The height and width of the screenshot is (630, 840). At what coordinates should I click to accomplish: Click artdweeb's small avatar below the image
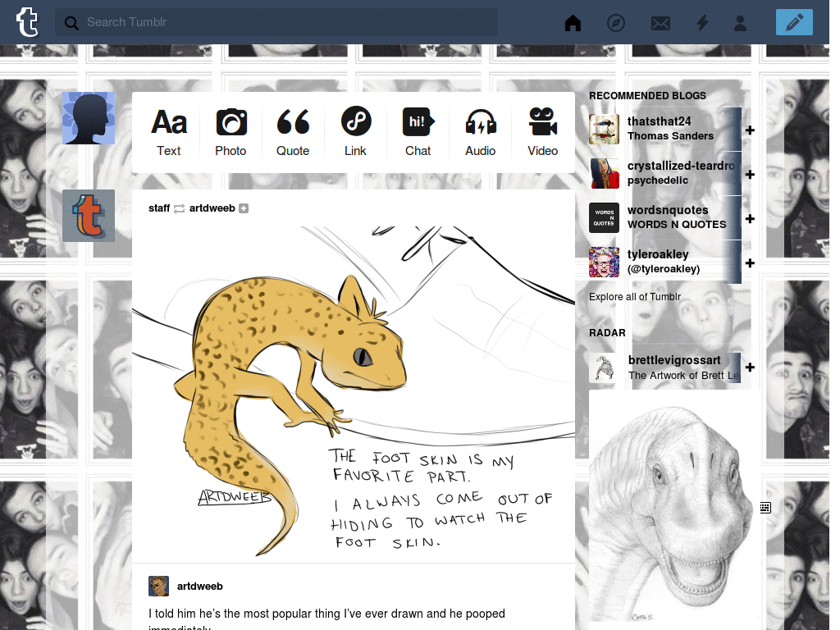pos(158,586)
